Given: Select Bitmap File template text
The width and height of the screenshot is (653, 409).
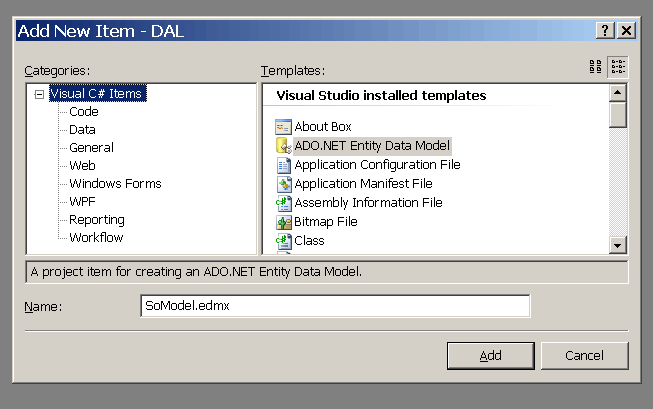Looking at the screenshot, I should pyautogui.click(x=326, y=222).
